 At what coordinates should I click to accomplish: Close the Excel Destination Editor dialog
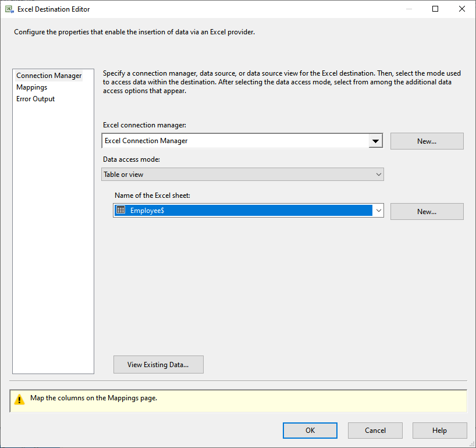click(x=462, y=9)
